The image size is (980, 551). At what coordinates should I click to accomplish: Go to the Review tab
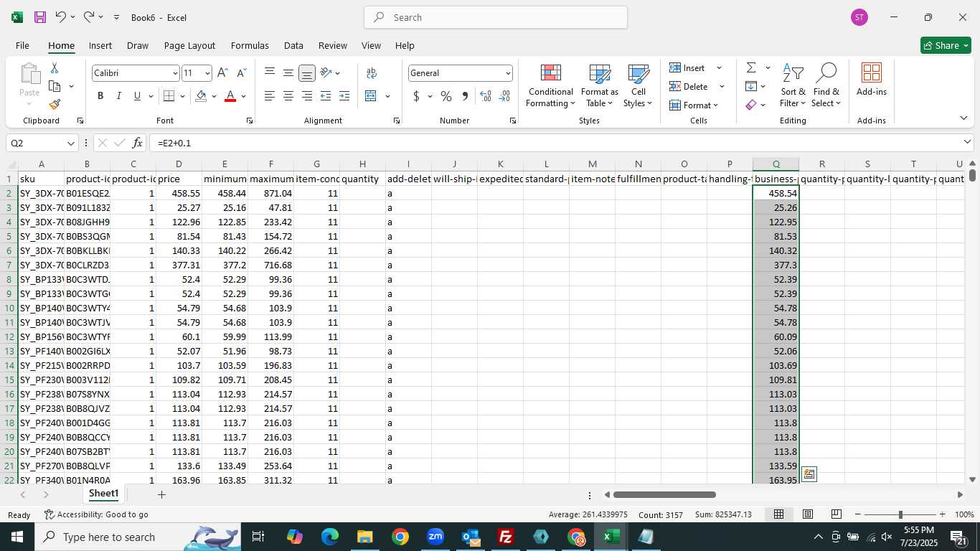[332, 45]
